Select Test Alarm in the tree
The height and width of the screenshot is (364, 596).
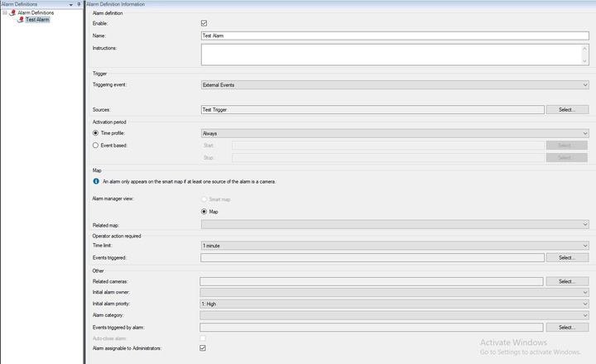(x=37, y=19)
